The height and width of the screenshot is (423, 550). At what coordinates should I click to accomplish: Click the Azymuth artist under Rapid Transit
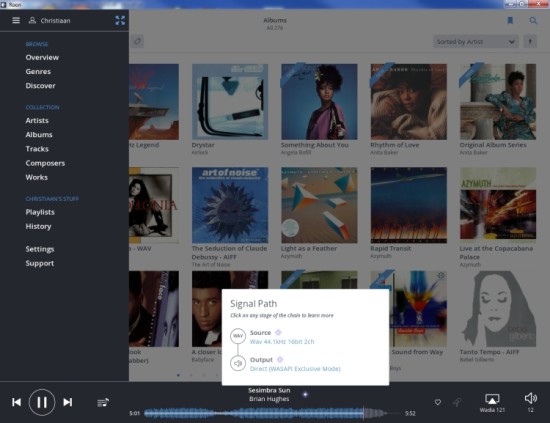(x=381, y=256)
